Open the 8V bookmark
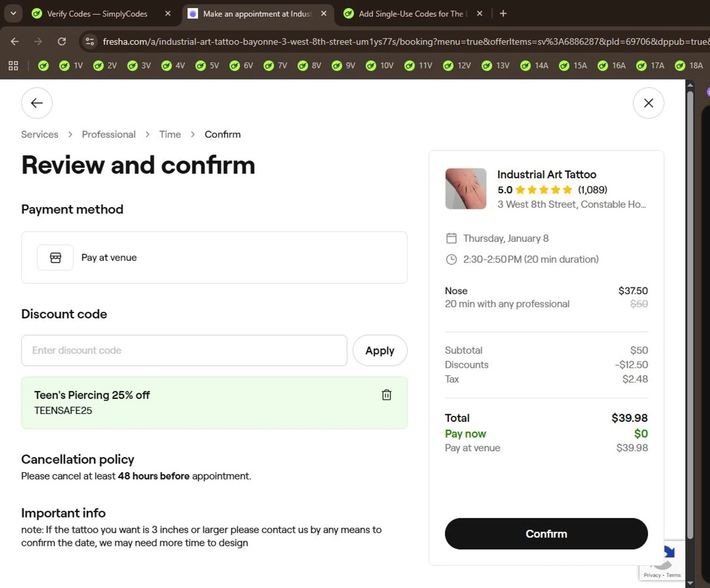The height and width of the screenshot is (588, 710). click(310, 66)
